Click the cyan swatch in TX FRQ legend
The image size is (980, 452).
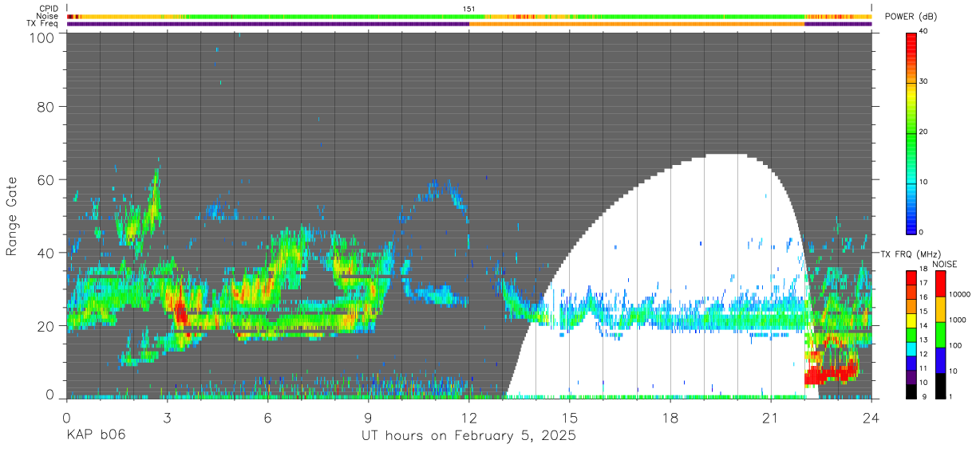coord(911,348)
